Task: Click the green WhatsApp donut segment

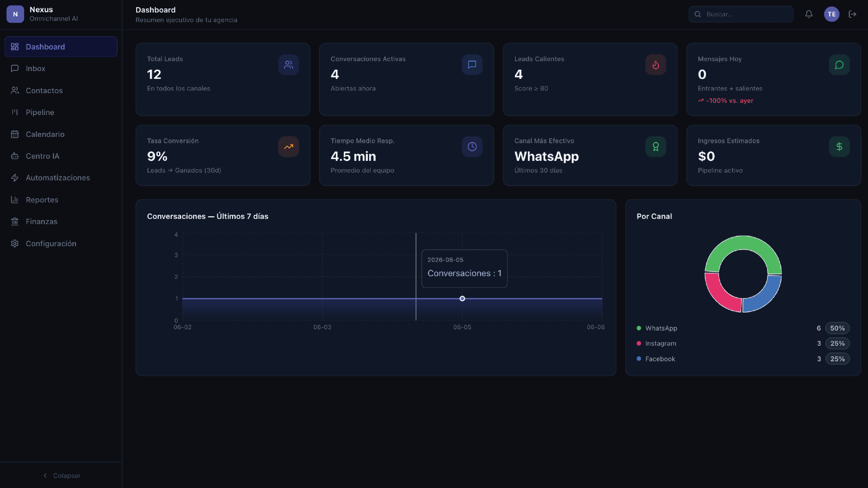Action: pyautogui.click(x=743, y=243)
